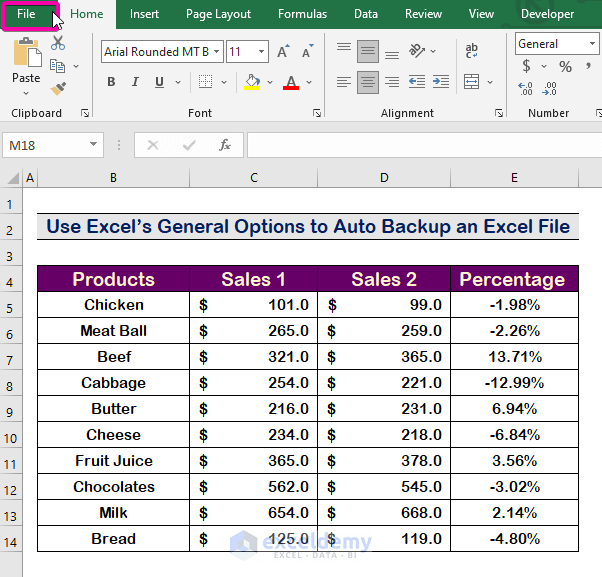Click the Insert Function fx icon

coord(226,145)
